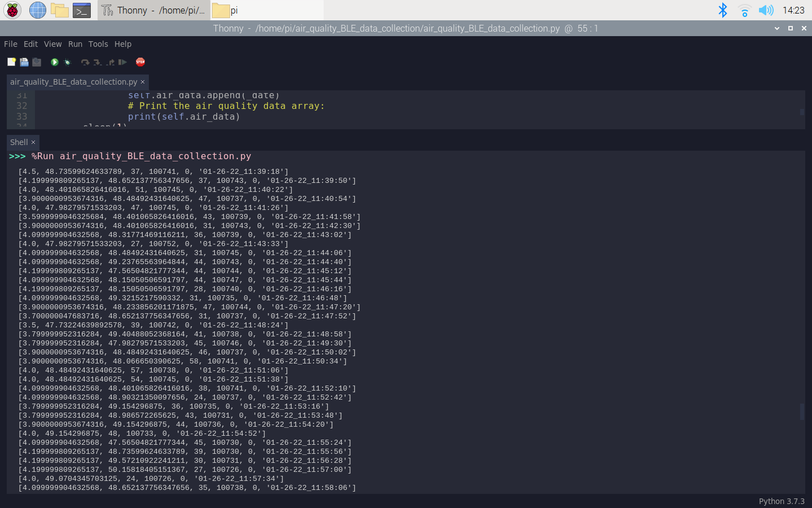This screenshot has width=812, height=508.
Task: Start debugging with the bug icon
Action: [67, 62]
